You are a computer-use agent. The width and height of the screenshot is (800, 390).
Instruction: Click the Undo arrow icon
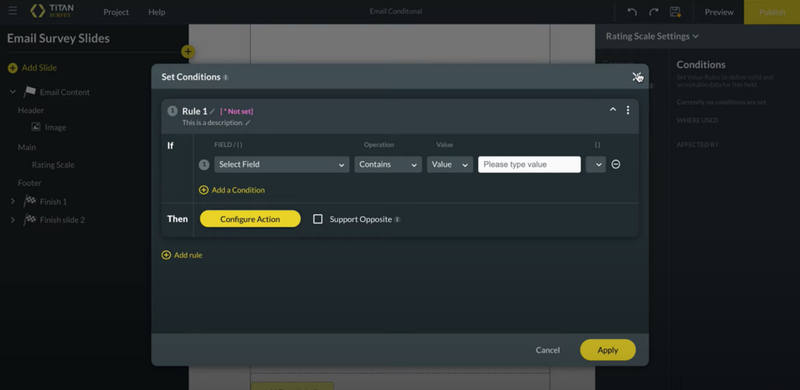(632, 12)
